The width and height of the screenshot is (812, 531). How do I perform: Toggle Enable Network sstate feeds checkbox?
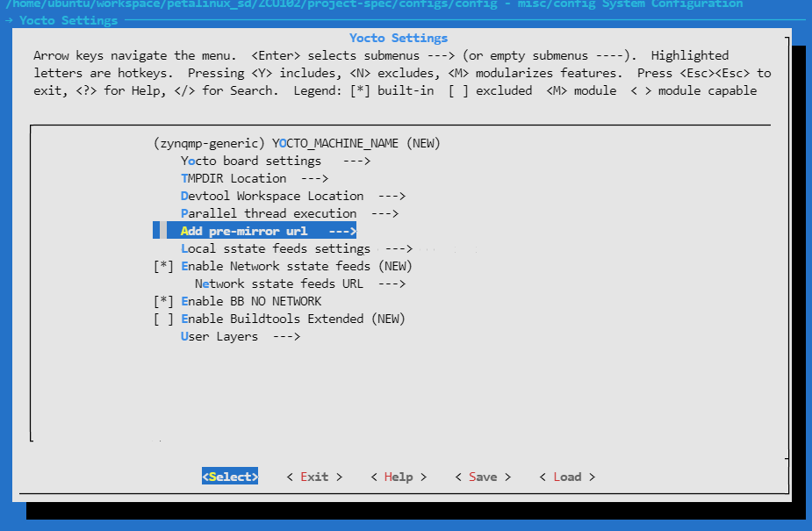click(x=163, y=267)
